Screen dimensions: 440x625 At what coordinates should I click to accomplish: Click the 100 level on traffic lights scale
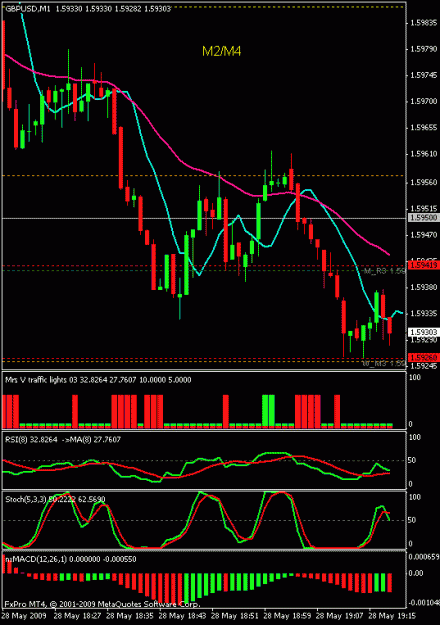point(415,377)
